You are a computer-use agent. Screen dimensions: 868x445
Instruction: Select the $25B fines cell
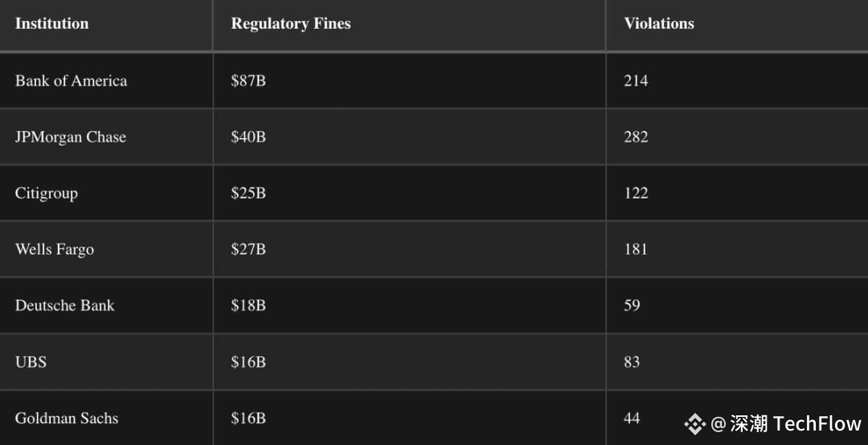click(x=248, y=193)
